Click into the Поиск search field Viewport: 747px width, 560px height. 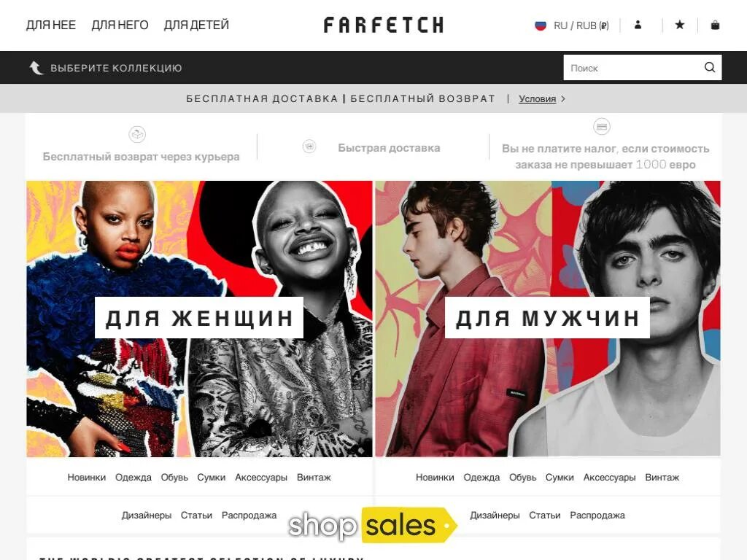click(x=634, y=68)
